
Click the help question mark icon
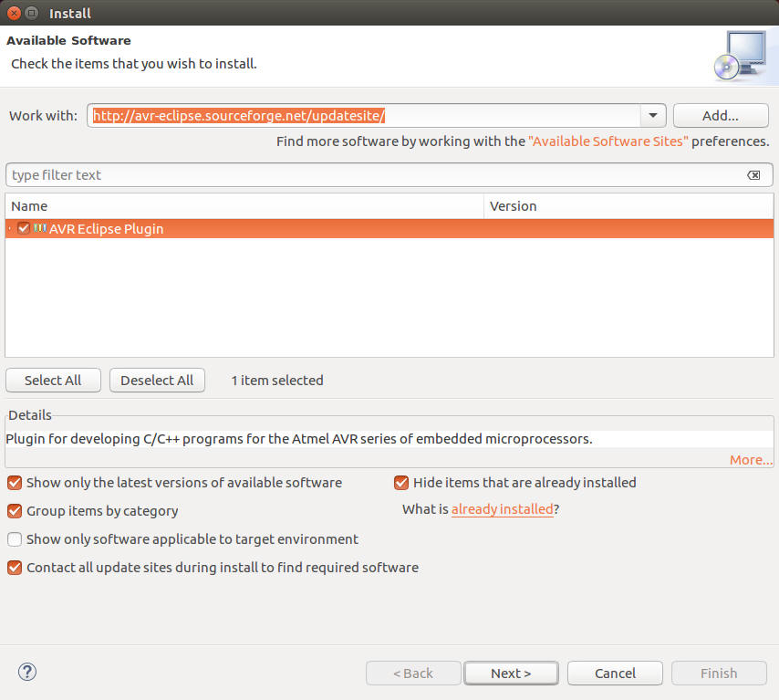coord(26,673)
